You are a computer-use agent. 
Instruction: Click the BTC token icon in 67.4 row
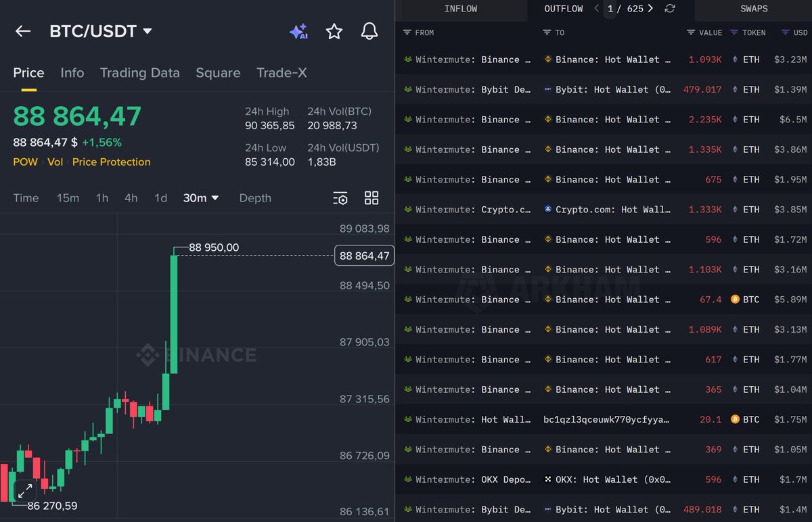(735, 300)
